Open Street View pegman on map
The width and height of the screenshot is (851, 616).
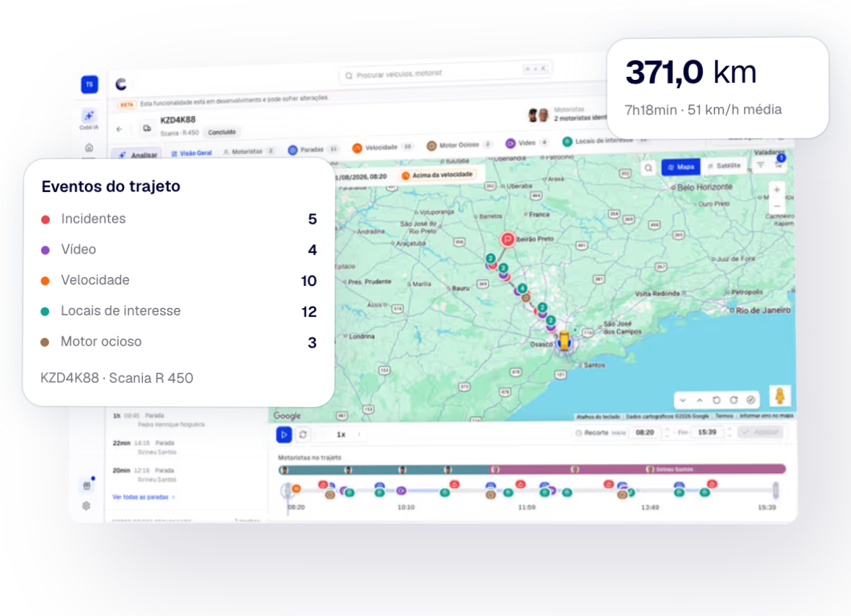(x=780, y=396)
